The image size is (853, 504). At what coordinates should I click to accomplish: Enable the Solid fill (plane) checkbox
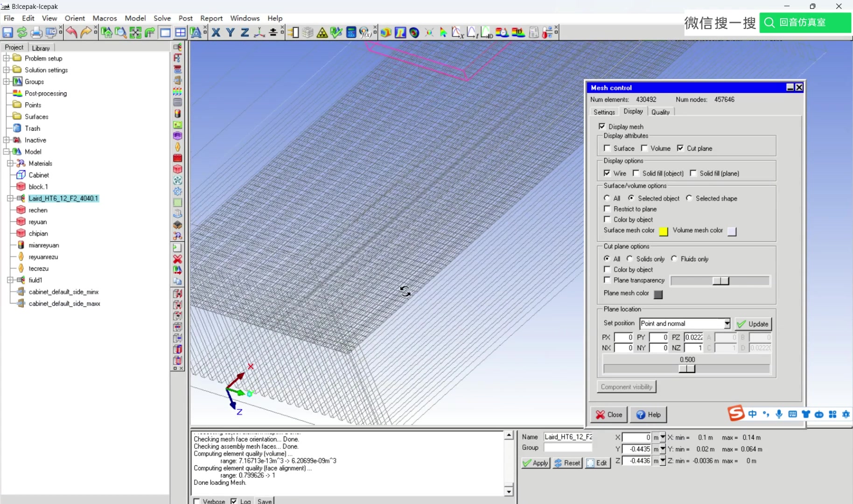693,173
